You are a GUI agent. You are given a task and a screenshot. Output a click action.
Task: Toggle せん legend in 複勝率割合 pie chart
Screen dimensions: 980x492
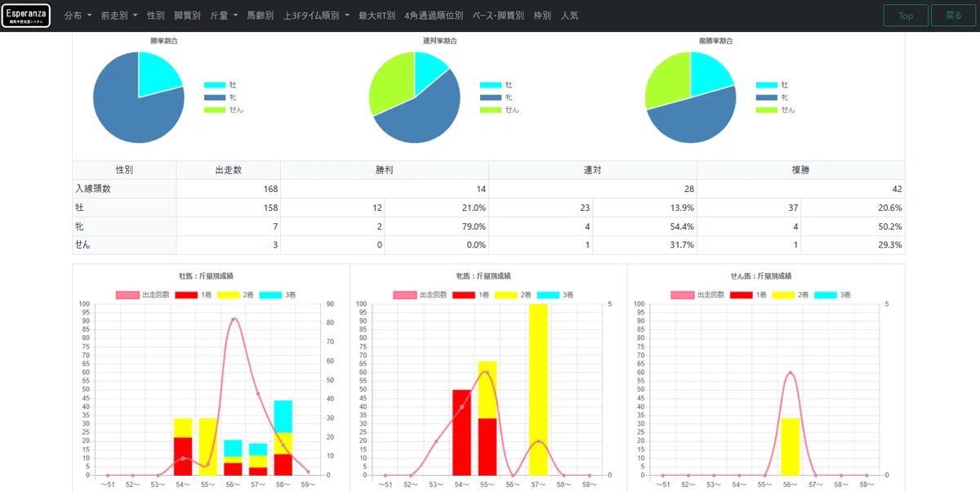click(x=776, y=110)
